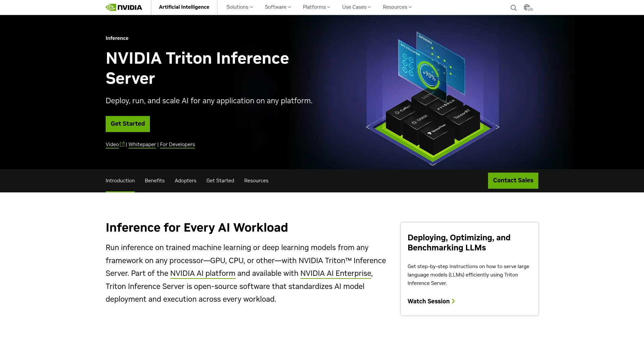644x362 pixels.
Task: Open the region globe selector
Action: click(528, 8)
